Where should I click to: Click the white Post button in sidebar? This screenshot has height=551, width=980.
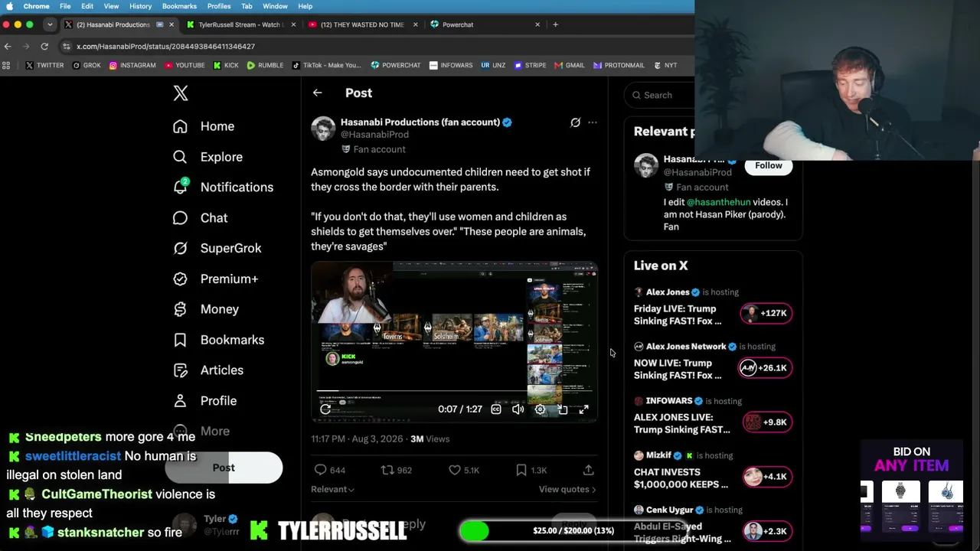pos(224,468)
